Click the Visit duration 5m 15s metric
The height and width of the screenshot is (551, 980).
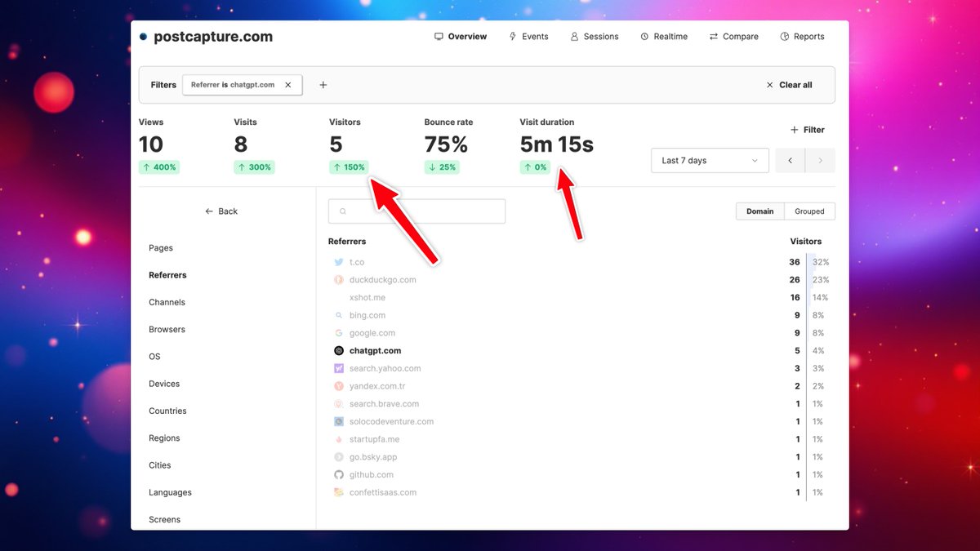pos(557,146)
